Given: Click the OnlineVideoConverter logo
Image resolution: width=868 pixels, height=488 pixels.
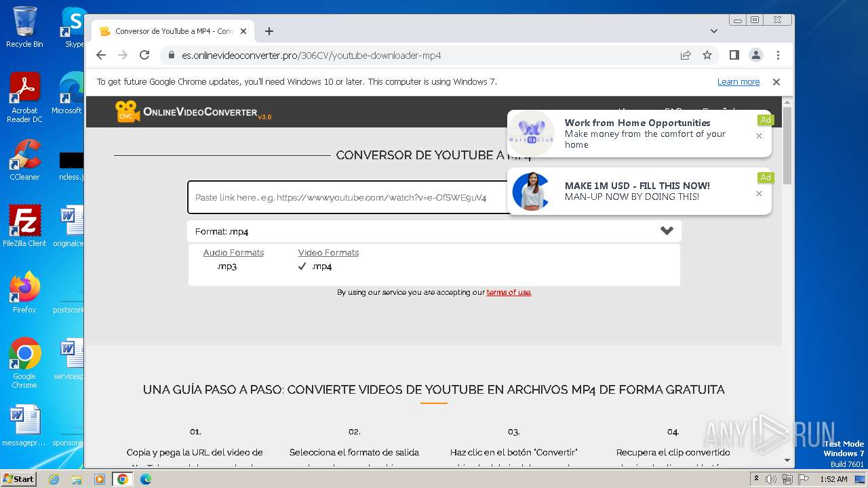Looking at the screenshot, I should pos(193,112).
